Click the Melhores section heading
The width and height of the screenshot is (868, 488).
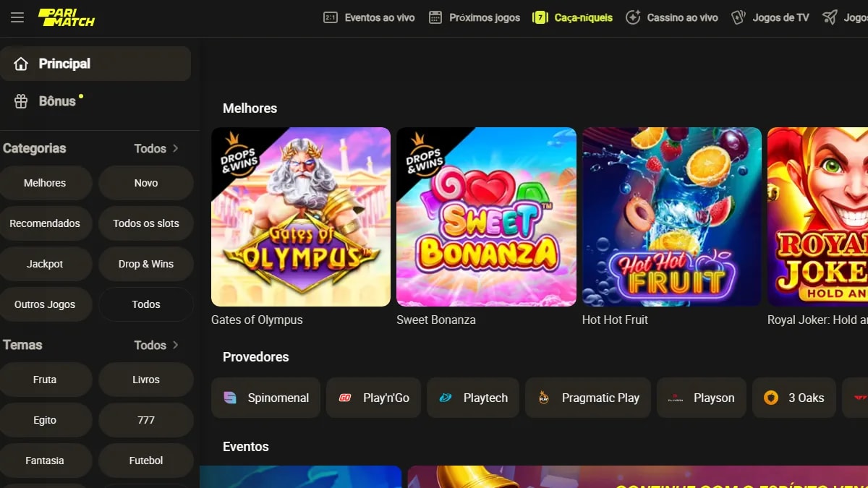[x=250, y=108]
